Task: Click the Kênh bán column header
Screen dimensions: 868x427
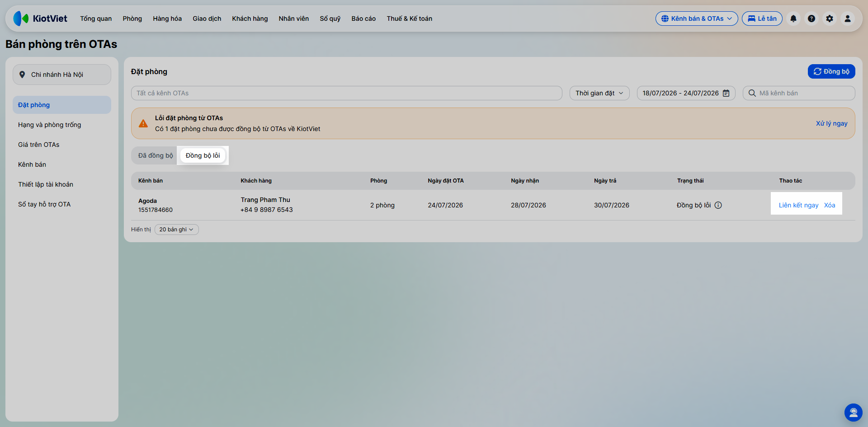Action: click(x=151, y=181)
